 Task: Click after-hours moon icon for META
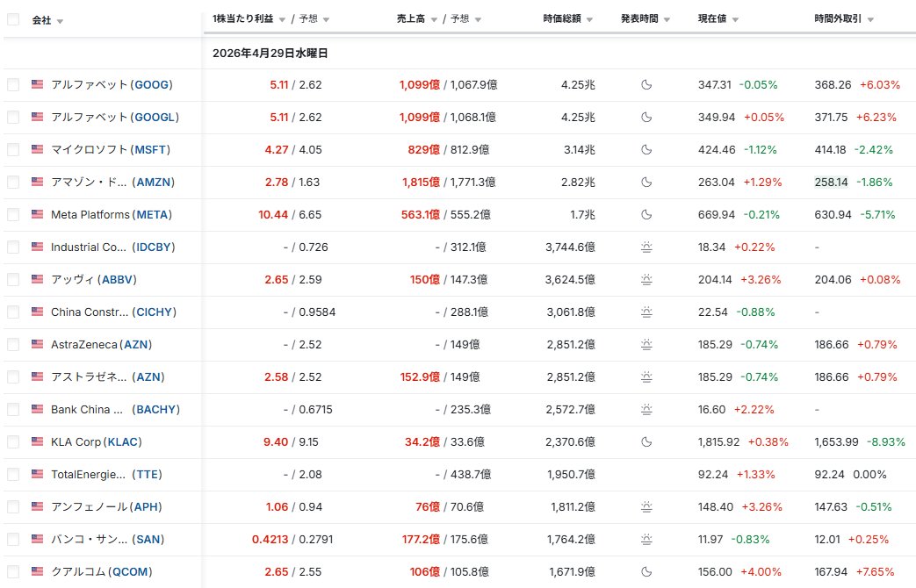646,215
